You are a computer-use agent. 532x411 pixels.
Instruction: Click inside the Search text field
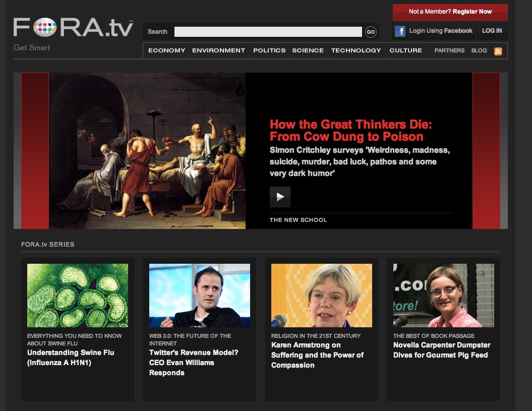point(268,32)
